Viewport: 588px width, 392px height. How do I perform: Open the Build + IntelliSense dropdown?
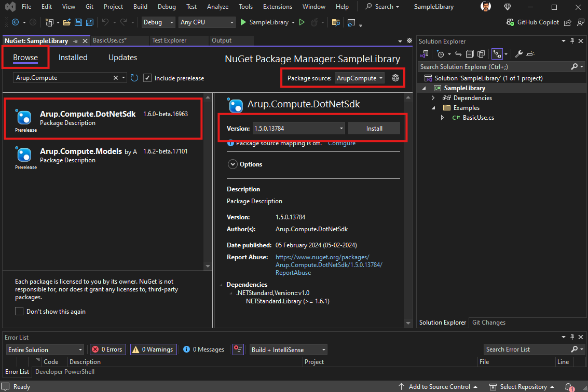[x=289, y=349]
